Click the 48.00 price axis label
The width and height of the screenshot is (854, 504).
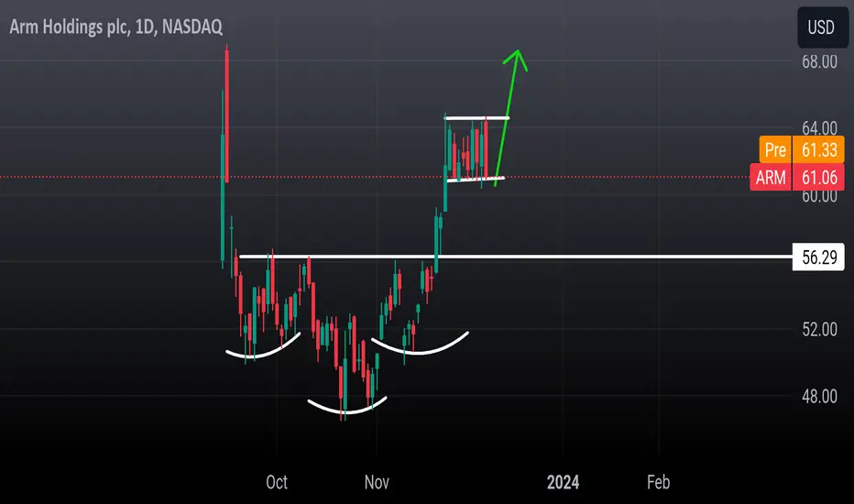[819, 396]
